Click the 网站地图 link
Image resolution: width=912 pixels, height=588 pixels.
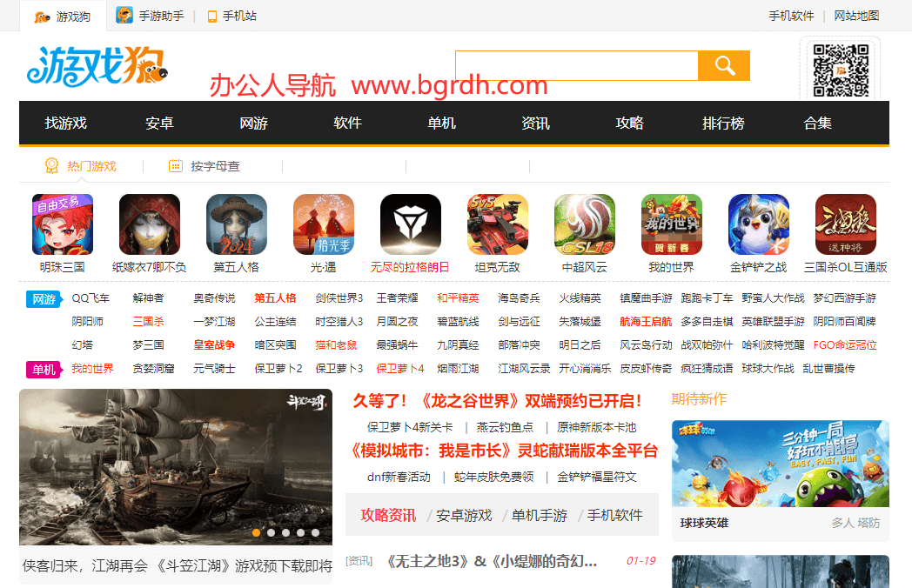tap(857, 16)
